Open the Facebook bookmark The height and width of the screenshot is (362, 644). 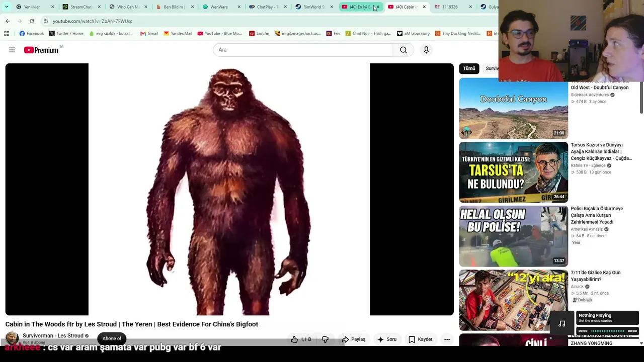(31, 34)
